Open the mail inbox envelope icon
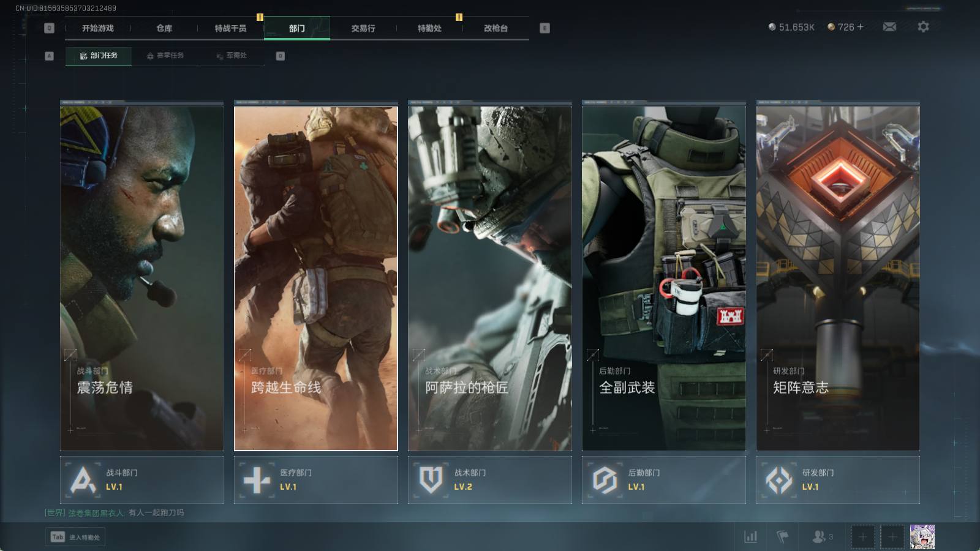Viewport: 980px width, 551px height. [x=889, y=27]
